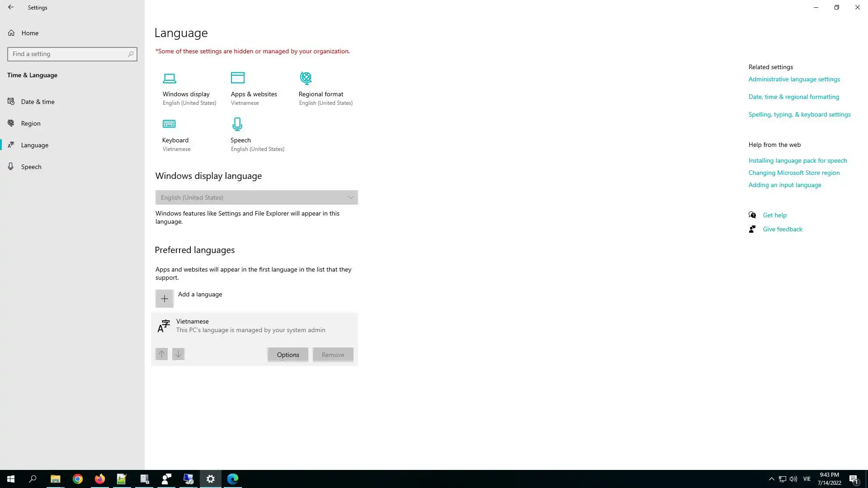Click the Speech microphone icon tile
The height and width of the screenshot is (488, 868).
tap(237, 124)
